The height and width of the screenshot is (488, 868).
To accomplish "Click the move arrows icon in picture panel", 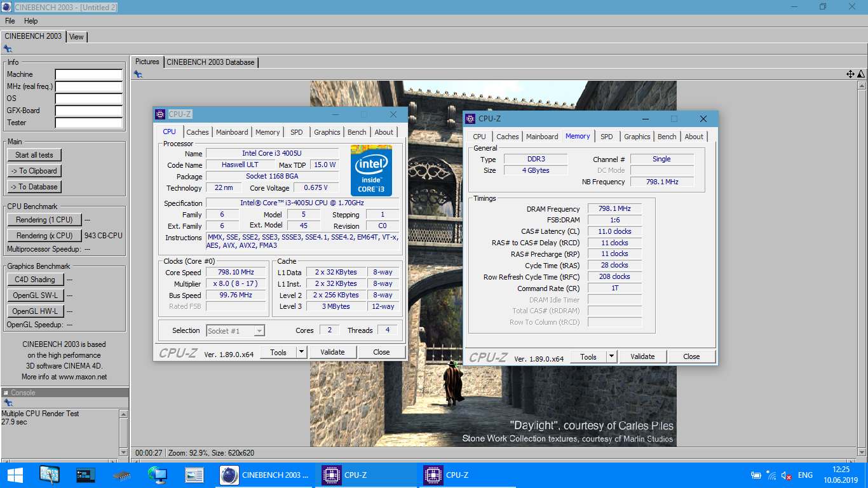I will coord(850,74).
